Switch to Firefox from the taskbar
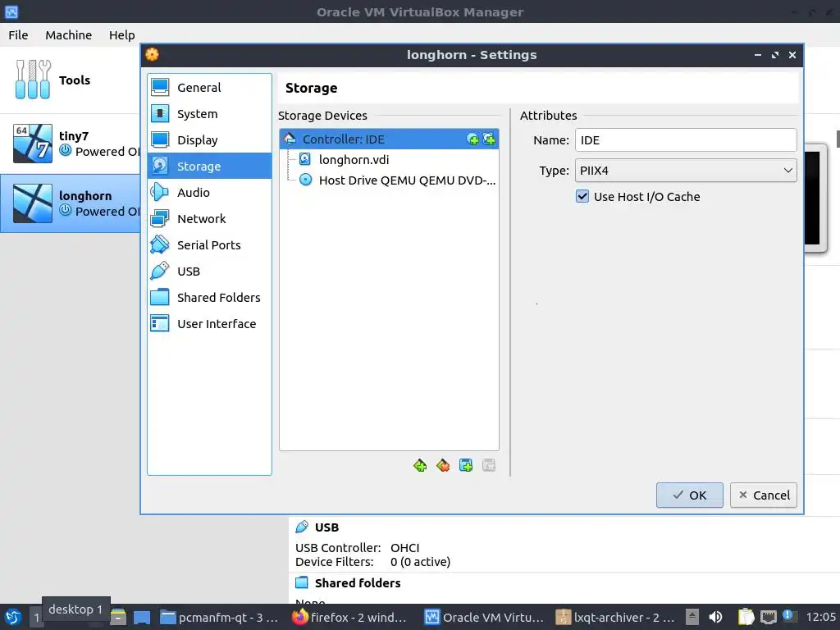Viewport: 840px width, 630px height. tap(349, 617)
